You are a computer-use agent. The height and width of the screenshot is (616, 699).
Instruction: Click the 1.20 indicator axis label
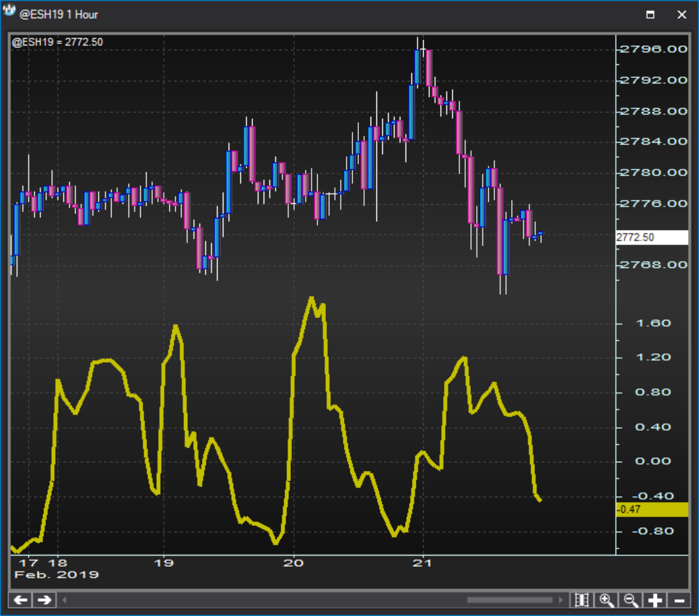[654, 358]
